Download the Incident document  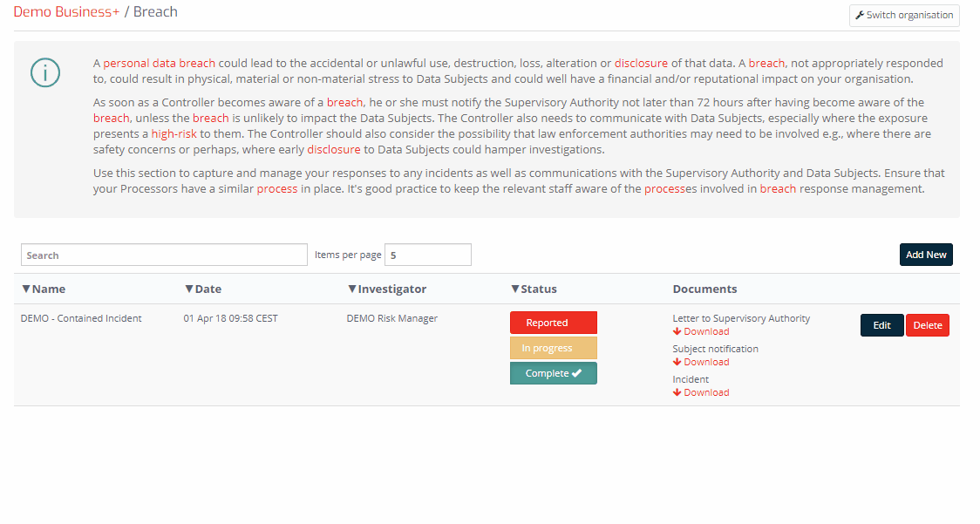click(701, 392)
